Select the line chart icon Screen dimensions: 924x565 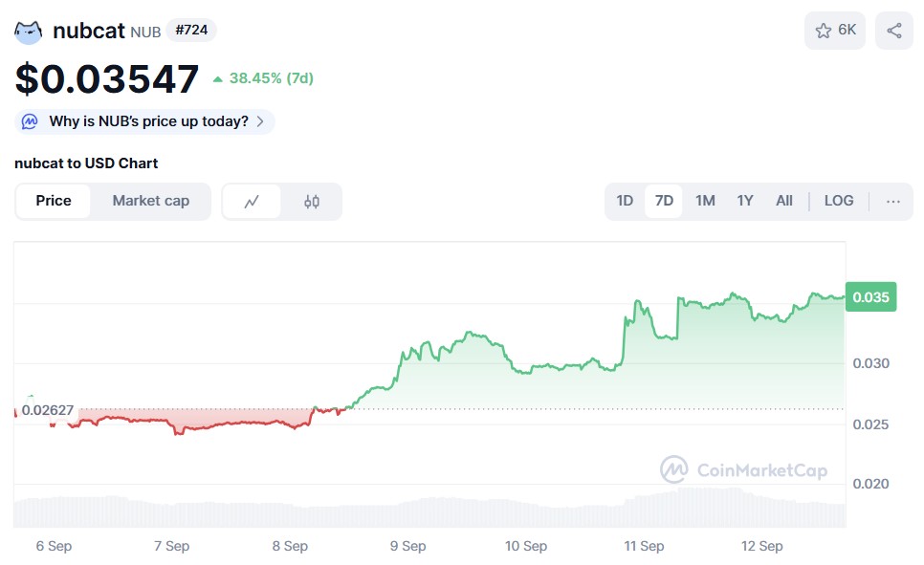pos(253,201)
